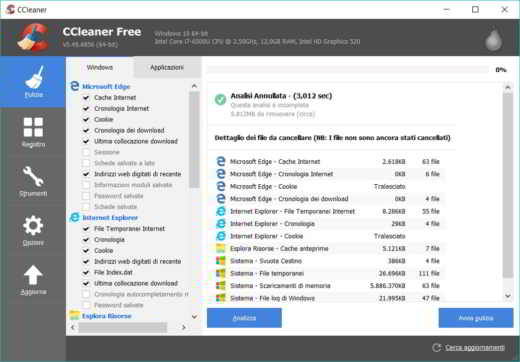The height and width of the screenshot is (362, 520).
Task: Open the Pulizia cleaner section
Action: [33, 82]
